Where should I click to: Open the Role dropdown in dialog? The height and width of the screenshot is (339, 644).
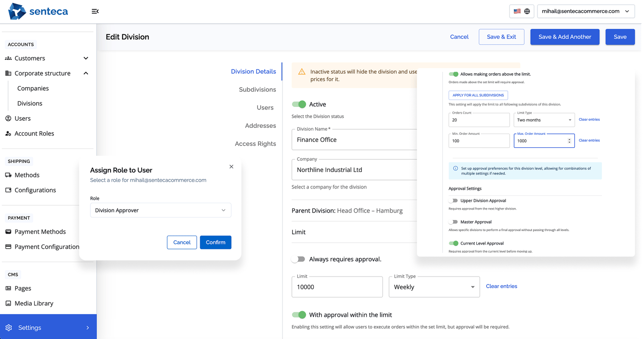pos(160,210)
